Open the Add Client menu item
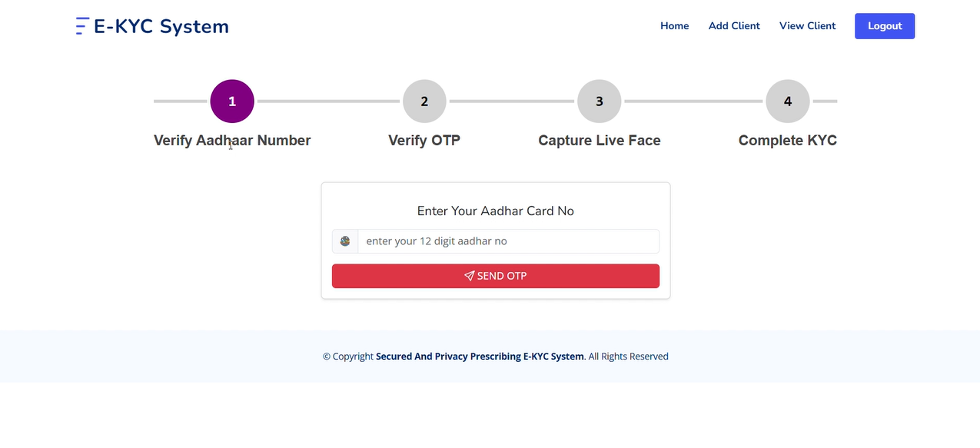Viewport: 980px width, 448px height. (734, 26)
